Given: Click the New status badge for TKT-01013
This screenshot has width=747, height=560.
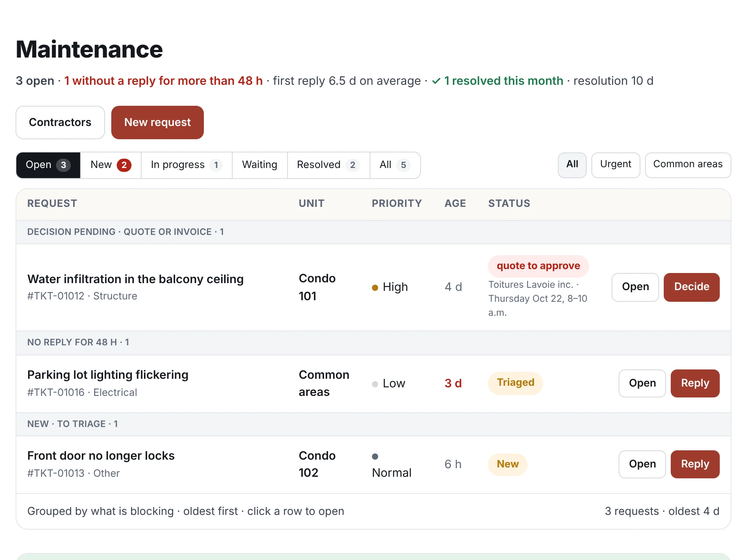Looking at the screenshot, I should point(507,464).
